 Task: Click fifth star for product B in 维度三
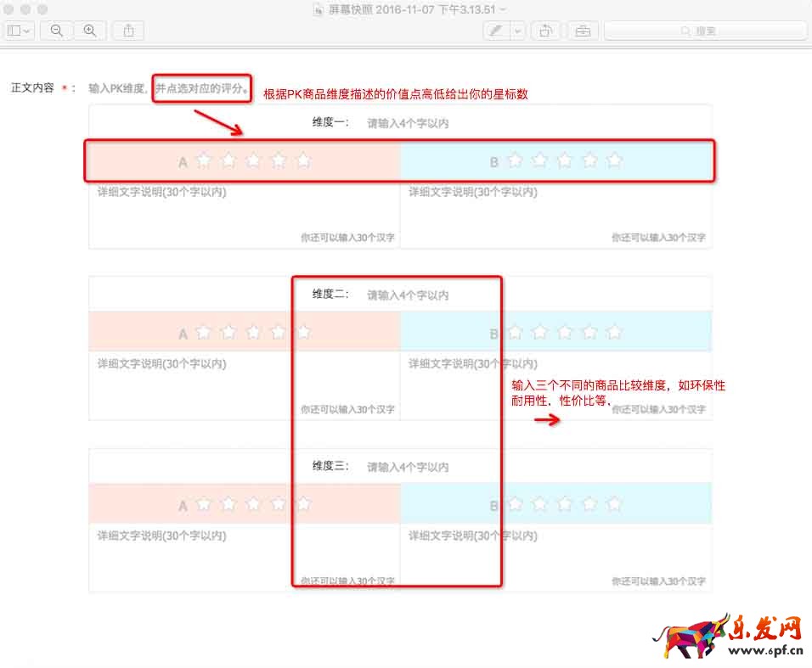coord(615,504)
